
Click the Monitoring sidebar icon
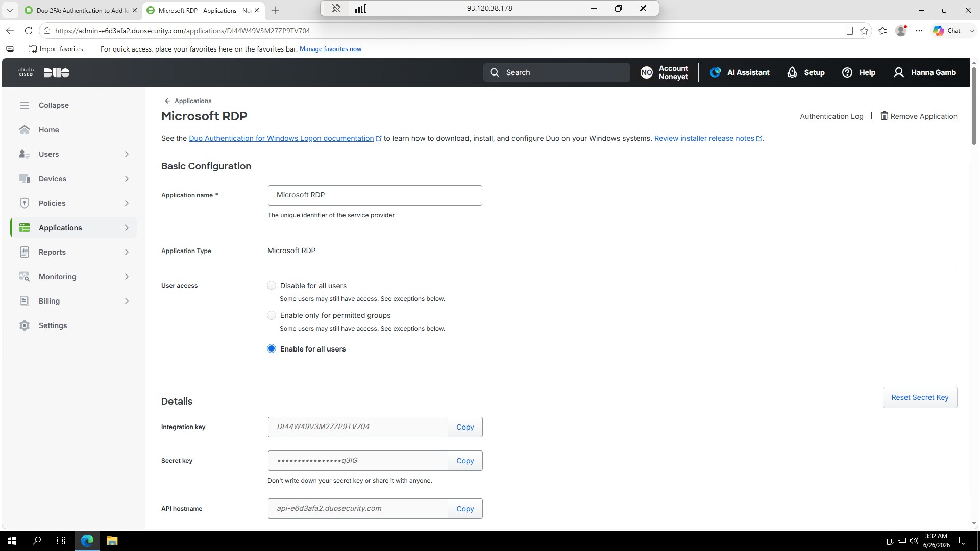pos(24,277)
